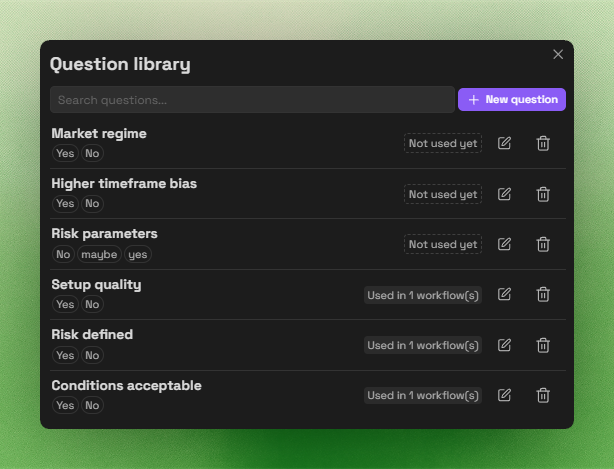The height and width of the screenshot is (469, 614).
Task: Delete the Higher timeframe bias question
Action: point(543,194)
